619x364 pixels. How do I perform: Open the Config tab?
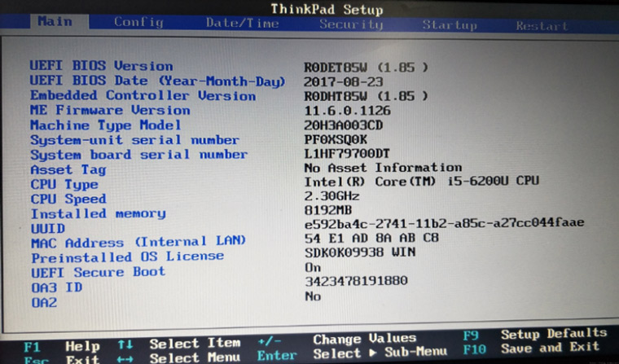tap(139, 22)
